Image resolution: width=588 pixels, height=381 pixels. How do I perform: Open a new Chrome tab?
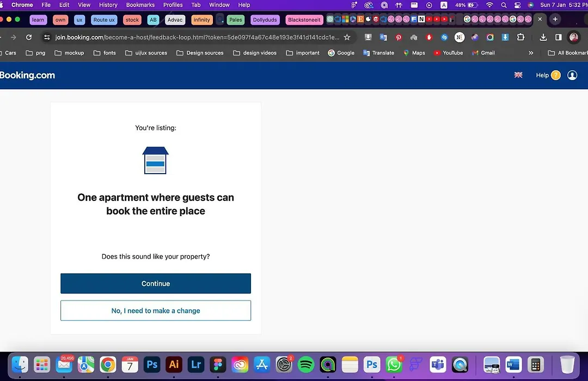pos(555,19)
